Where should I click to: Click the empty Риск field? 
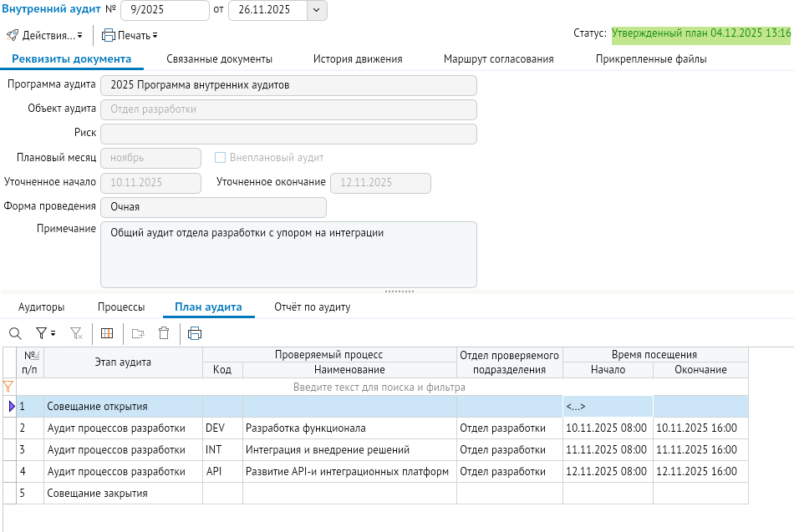288,134
